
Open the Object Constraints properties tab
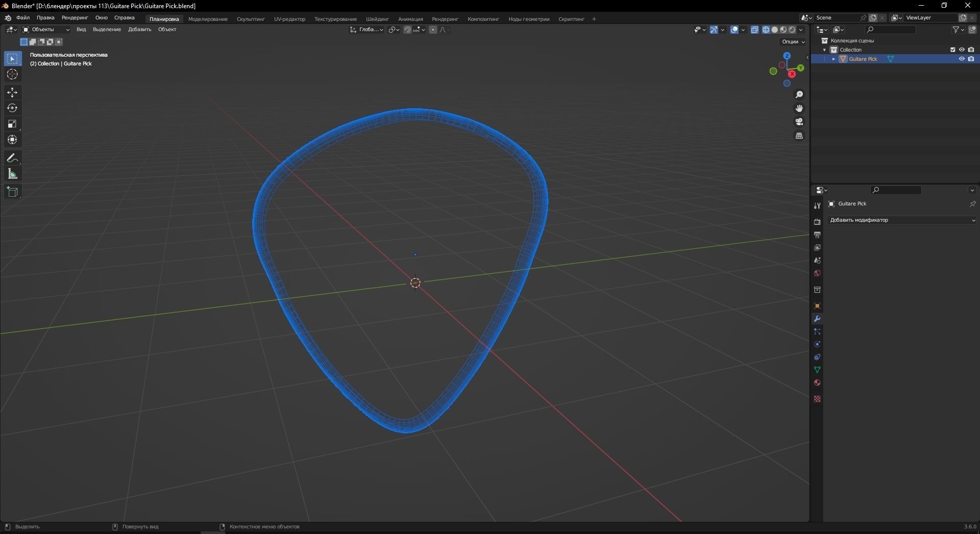tap(817, 357)
